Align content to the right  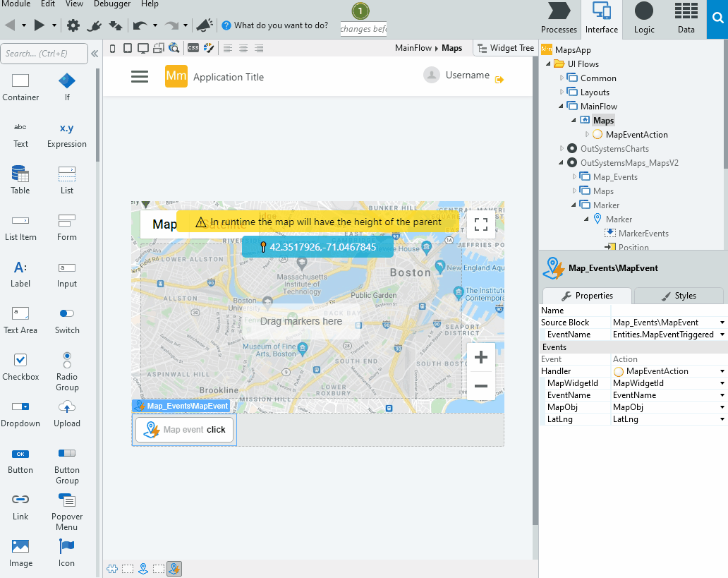[259, 48]
